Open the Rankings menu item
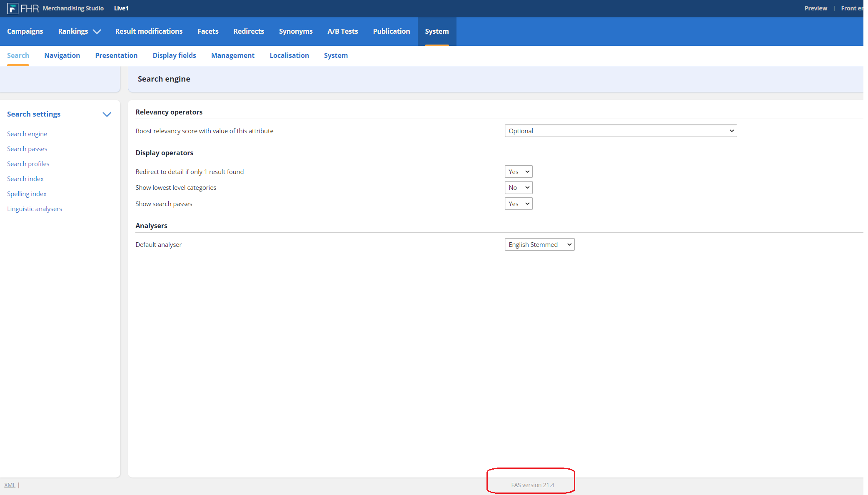The height and width of the screenshot is (495, 868). pyautogui.click(x=73, y=31)
